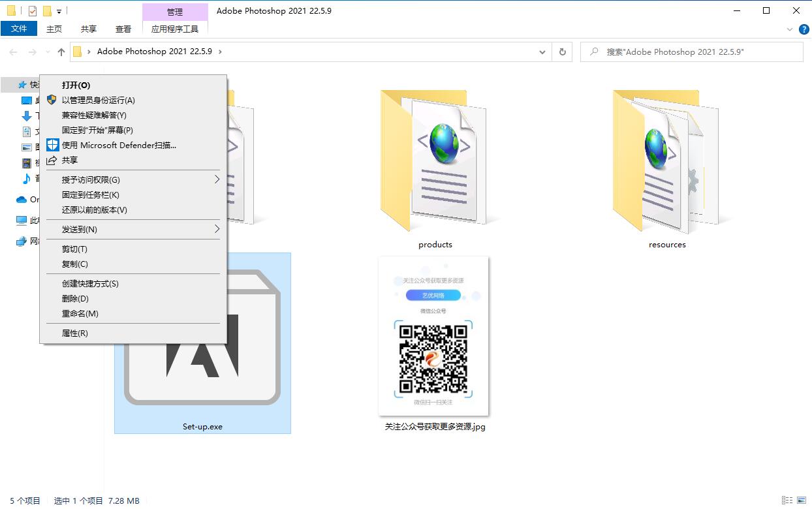Viewport: 812px width, 509px height.
Task: Open the Customize Quick Access Toolbar dropdown arrow
Action: click(x=59, y=11)
